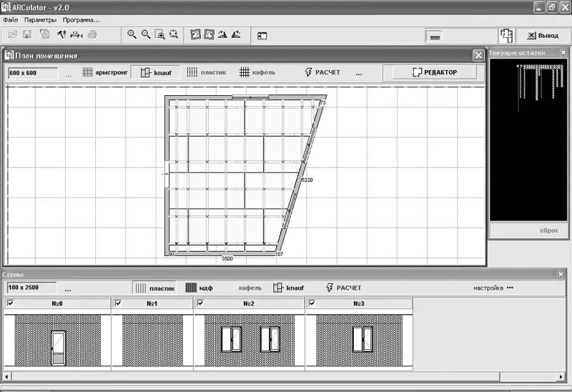Zoom out with the magnifier minus icon
This screenshot has height=392, width=572.
point(146,34)
